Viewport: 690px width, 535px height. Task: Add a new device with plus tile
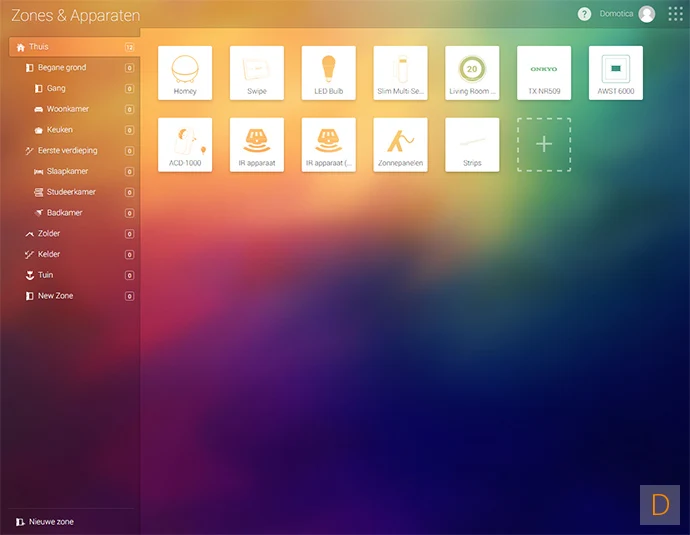click(544, 145)
